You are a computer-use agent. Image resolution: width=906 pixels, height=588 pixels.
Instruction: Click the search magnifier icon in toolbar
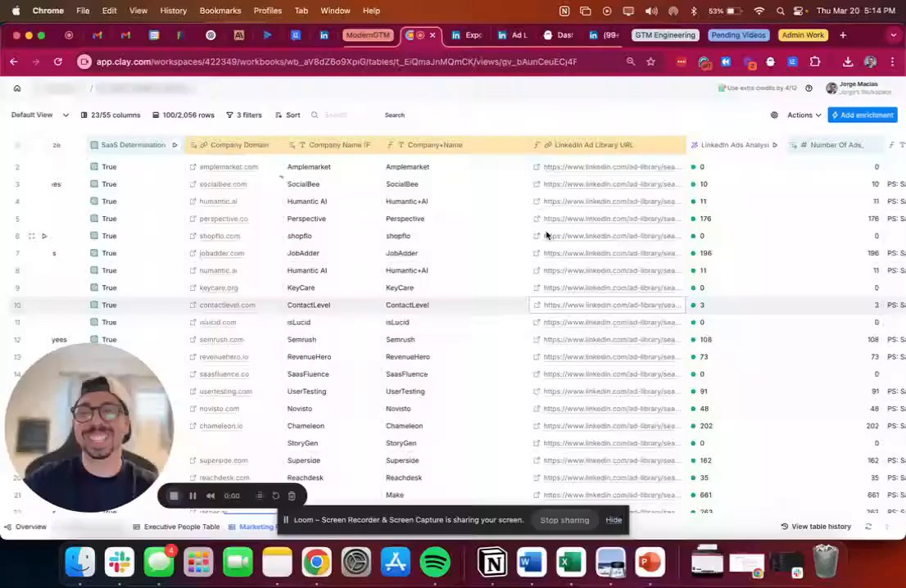315,115
